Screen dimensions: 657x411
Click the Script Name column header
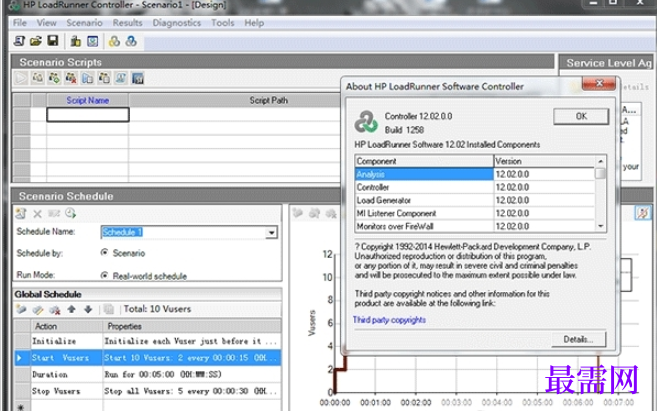(x=88, y=101)
